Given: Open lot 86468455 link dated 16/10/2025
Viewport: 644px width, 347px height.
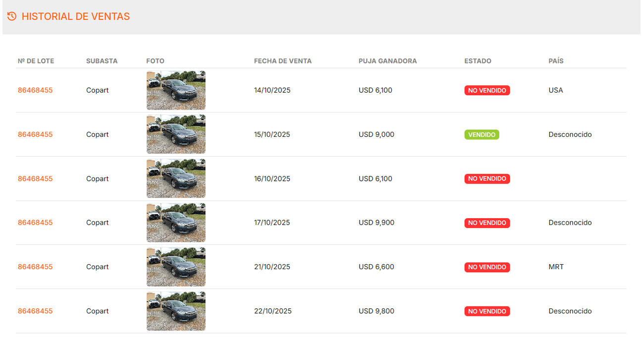Looking at the screenshot, I should [x=35, y=178].
